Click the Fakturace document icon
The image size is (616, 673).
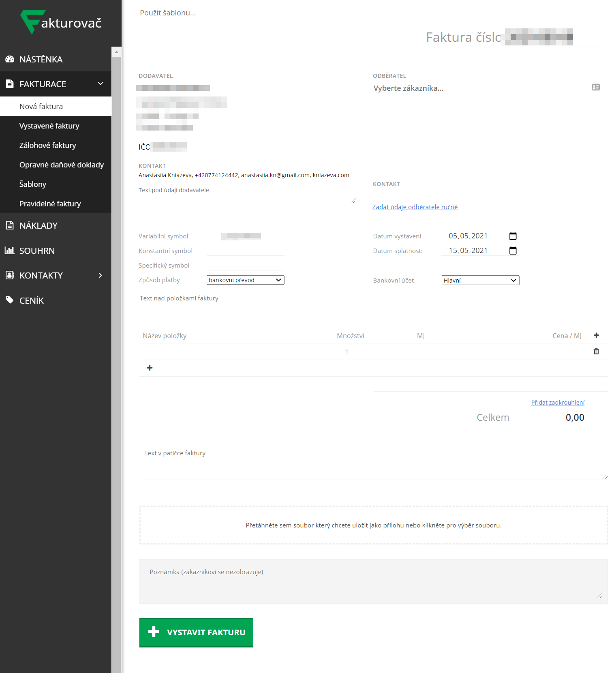pyautogui.click(x=10, y=84)
